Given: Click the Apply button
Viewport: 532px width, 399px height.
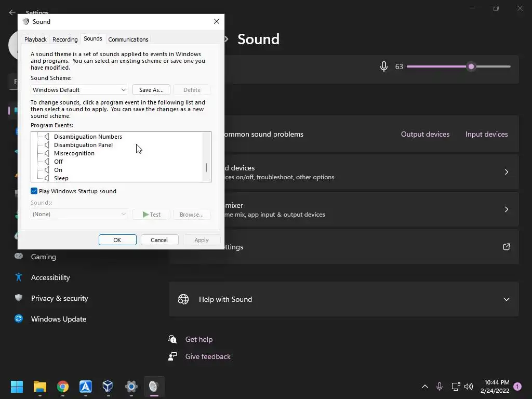Looking at the screenshot, I should coord(202,240).
